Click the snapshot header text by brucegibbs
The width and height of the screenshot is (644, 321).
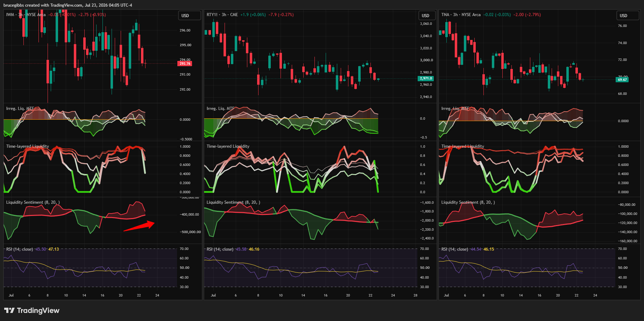pyautogui.click(x=68, y=5)
